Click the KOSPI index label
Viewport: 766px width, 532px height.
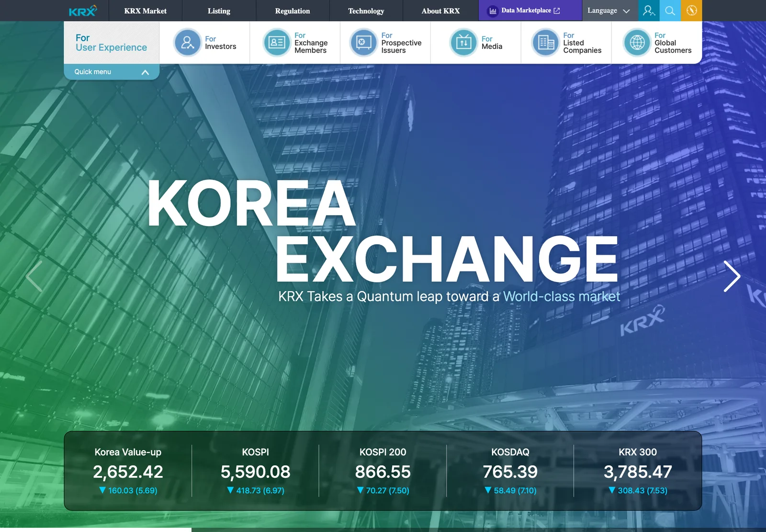pos(255,452)
